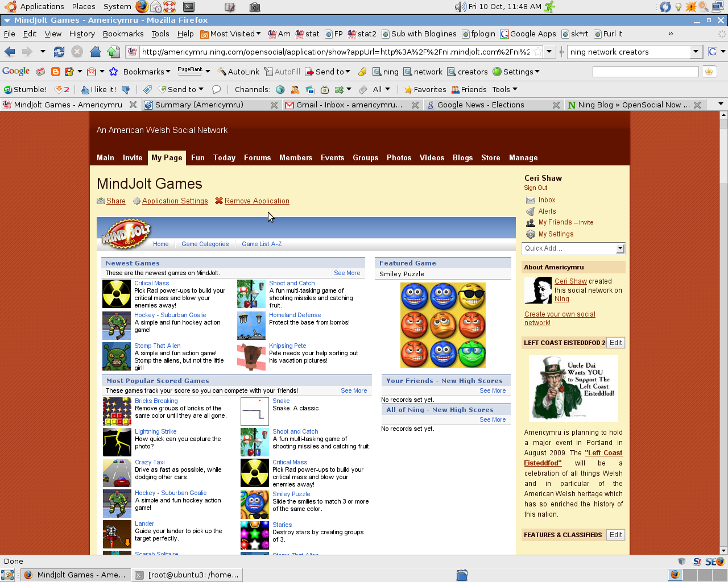
Task: Expand the Send to dropdown in Google toolbar
Action: pyautogui.click(x=328, y=72)
